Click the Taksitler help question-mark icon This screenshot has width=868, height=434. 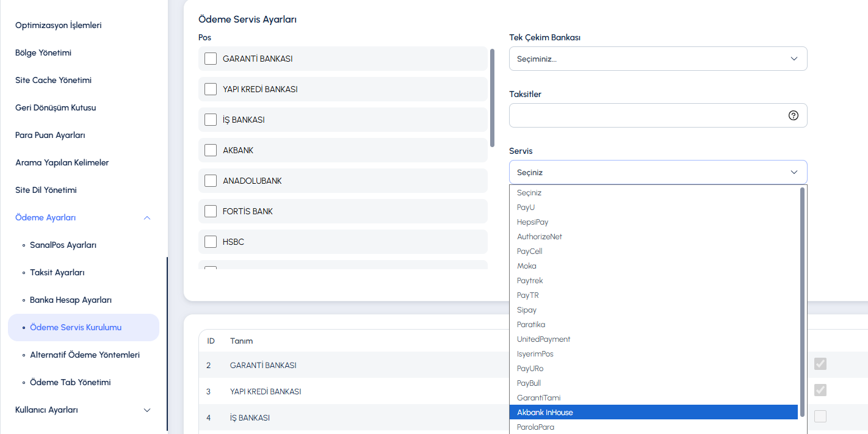[x=794, y=115]
